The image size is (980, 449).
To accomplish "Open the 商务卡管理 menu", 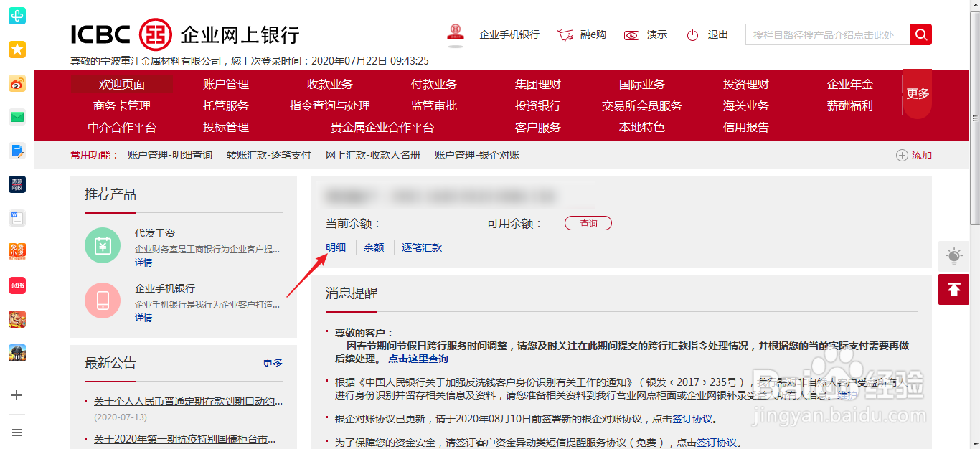I will (122, 105).
